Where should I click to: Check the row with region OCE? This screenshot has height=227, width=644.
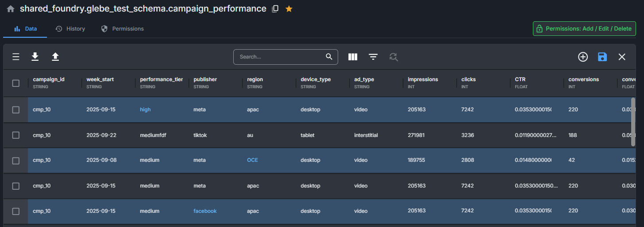pyautogui.click(x=16, y=160)
